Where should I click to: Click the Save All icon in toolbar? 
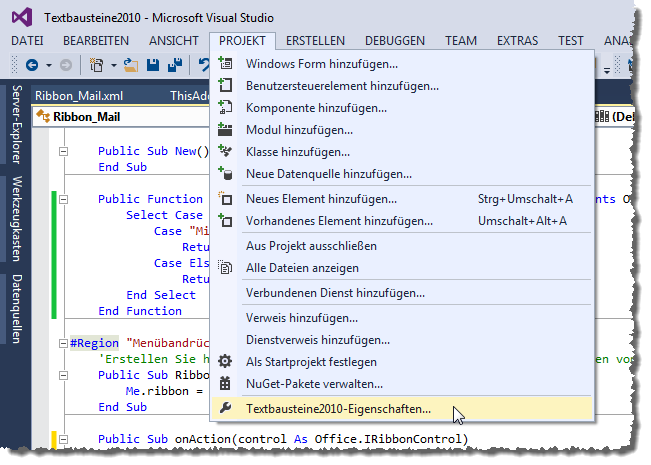(x=173, y=65)
